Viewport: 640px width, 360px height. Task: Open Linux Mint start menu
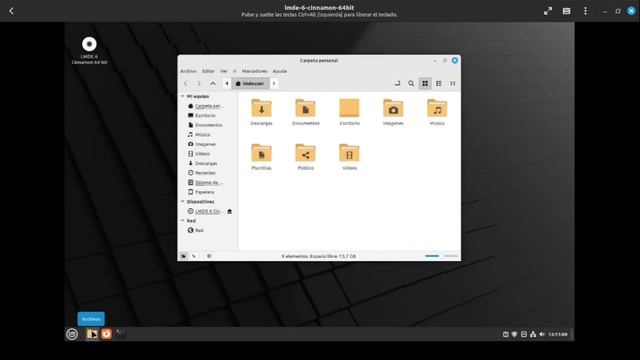click(x=72, y=334)
